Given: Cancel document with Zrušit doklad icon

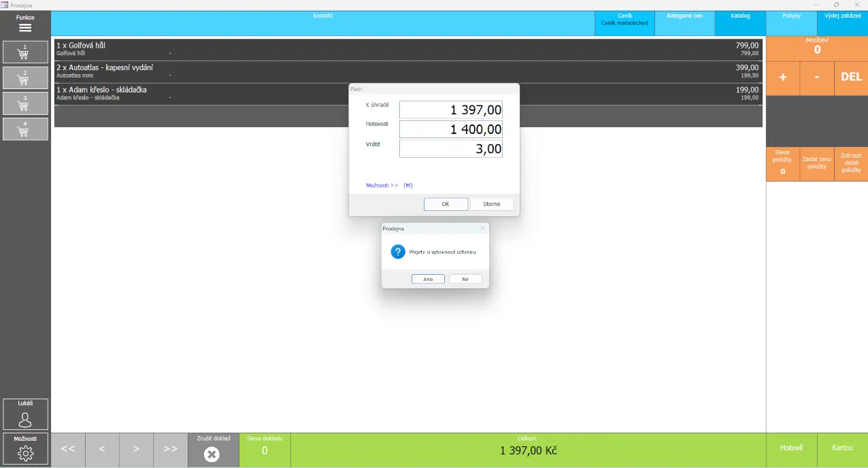Looking at the screenshot, I should [212, 454].
